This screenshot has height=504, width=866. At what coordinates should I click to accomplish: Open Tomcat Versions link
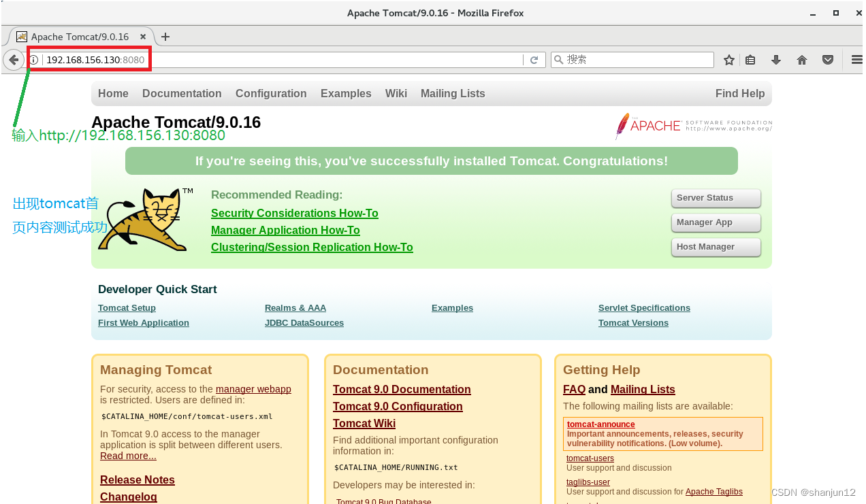pos(633,323)
